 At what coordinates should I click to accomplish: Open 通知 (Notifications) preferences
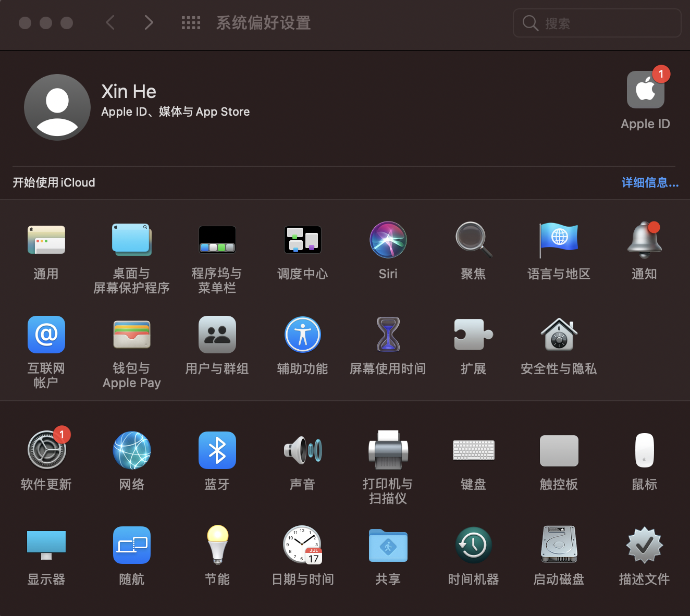click(x=645, y=240)
